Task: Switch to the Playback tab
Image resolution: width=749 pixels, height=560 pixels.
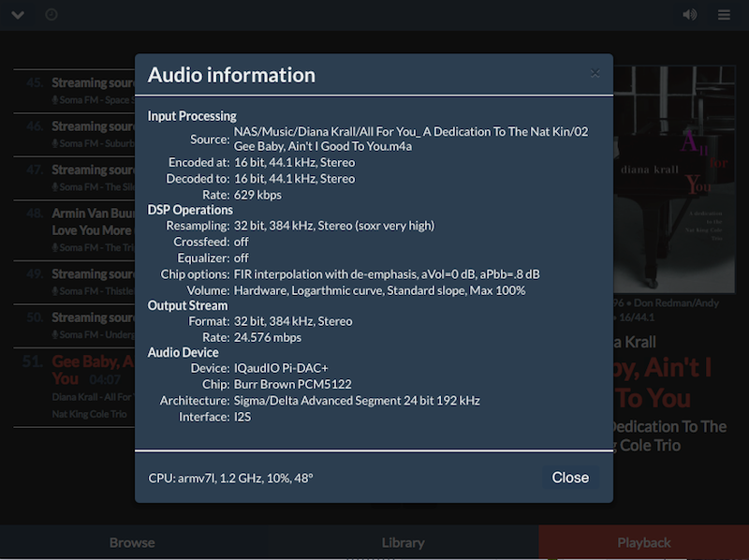Action: [x=644, y=543]
